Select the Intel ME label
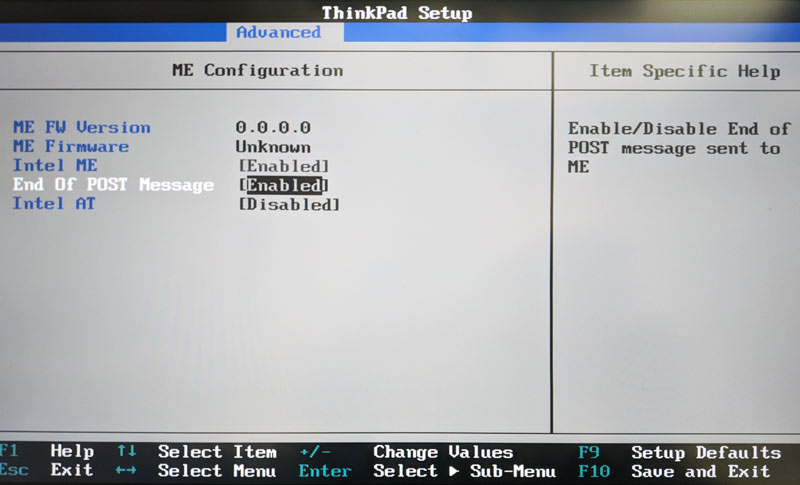The width and height of the screenshot is (800, 485). [55, 165]
